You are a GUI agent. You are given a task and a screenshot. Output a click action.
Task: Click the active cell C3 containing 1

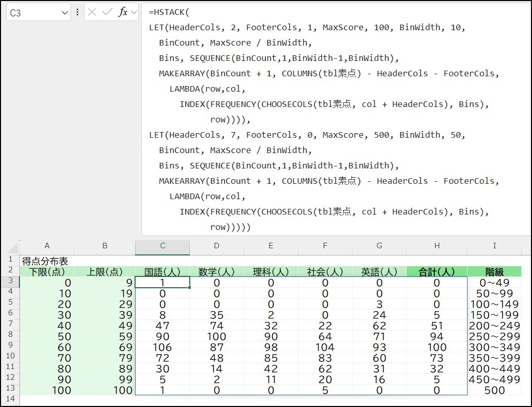pyautogui.click(x=162, y=283)
